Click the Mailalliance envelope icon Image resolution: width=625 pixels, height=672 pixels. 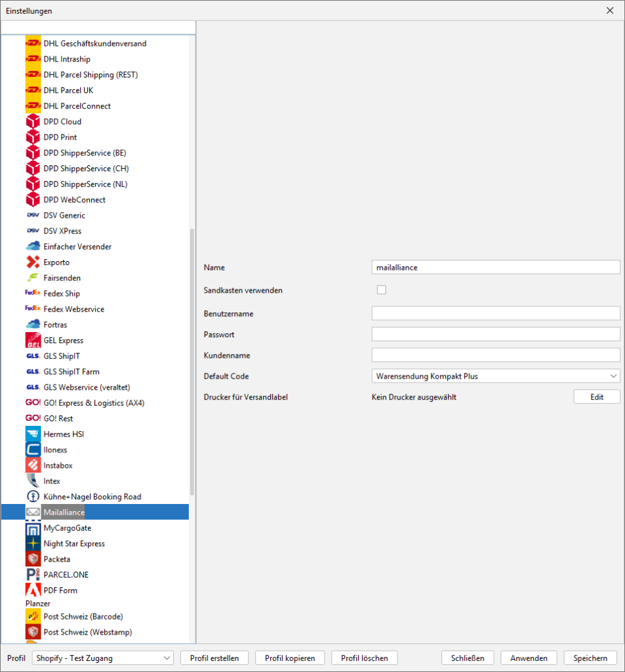[x=33, y=513]
